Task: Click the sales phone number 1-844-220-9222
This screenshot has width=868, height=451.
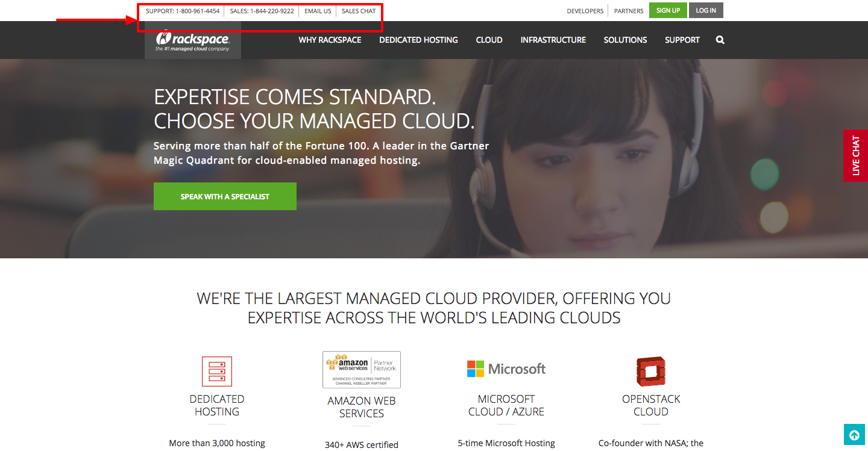Action: 272,11
